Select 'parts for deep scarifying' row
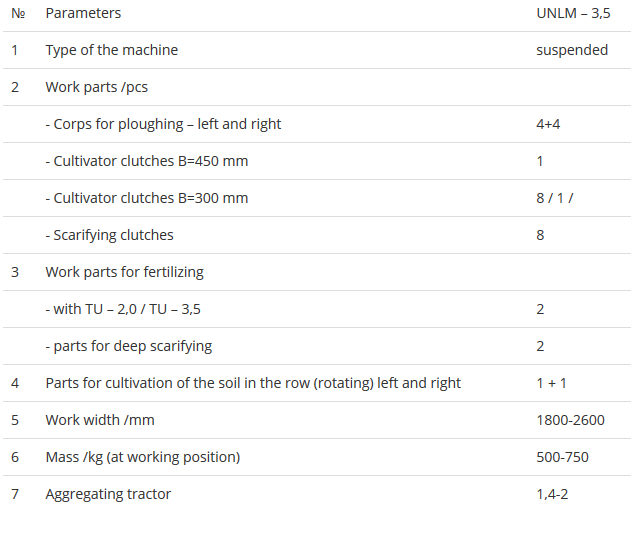639x540 pixels. [129, 346]
